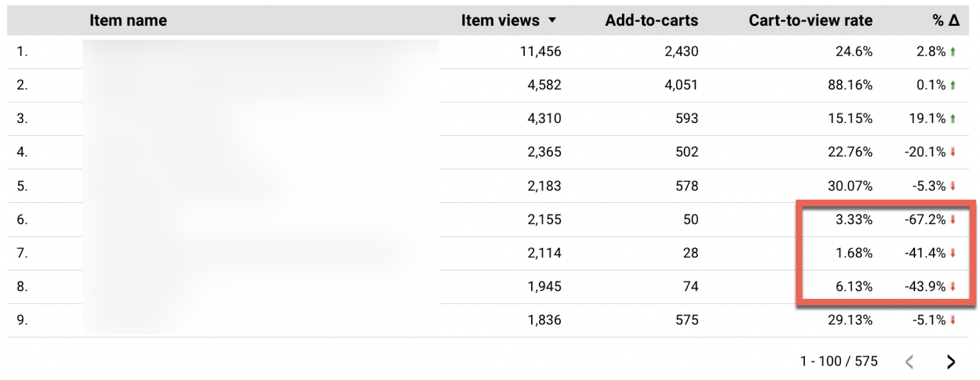Screen dimensions: 980x380
Task: Go to next page of results
Action: coord(951,362)
